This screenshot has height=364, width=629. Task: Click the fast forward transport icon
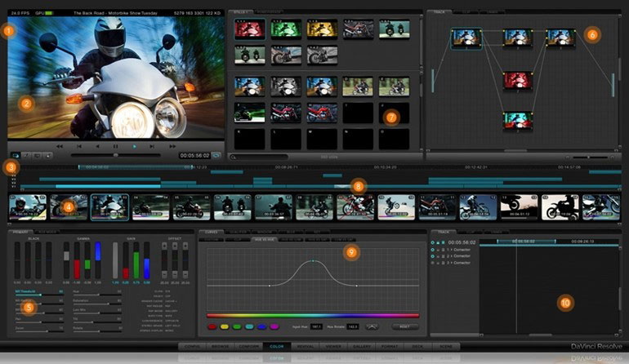tap(174, 146)
